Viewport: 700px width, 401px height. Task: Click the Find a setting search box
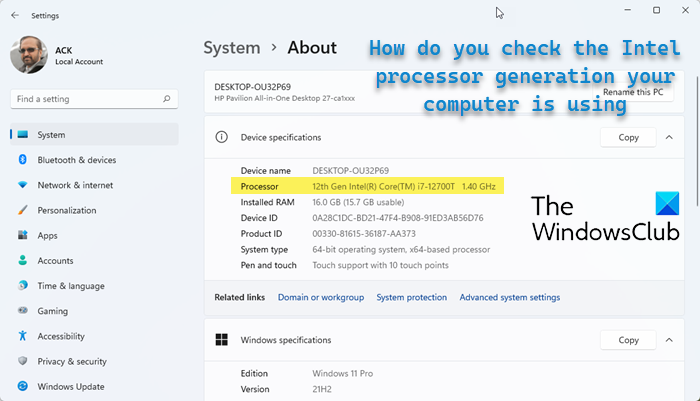94,99
